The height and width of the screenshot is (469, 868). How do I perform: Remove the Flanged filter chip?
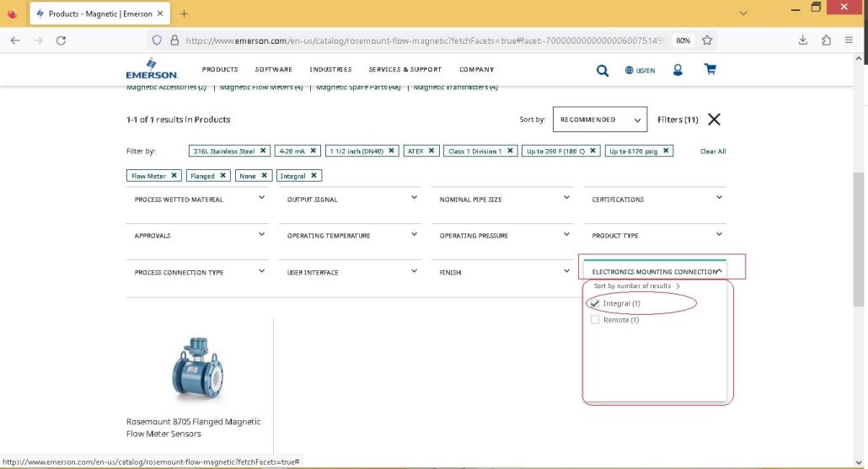pyautogui.click(x=222, y=175)
